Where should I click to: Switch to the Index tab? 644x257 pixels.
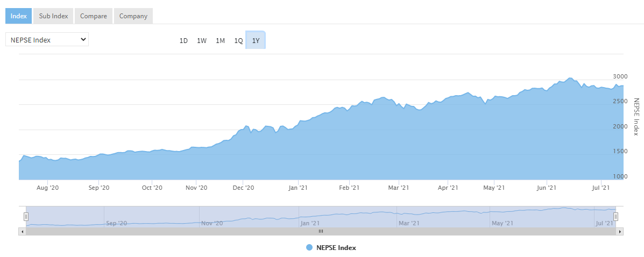click(x=19, y=16)
